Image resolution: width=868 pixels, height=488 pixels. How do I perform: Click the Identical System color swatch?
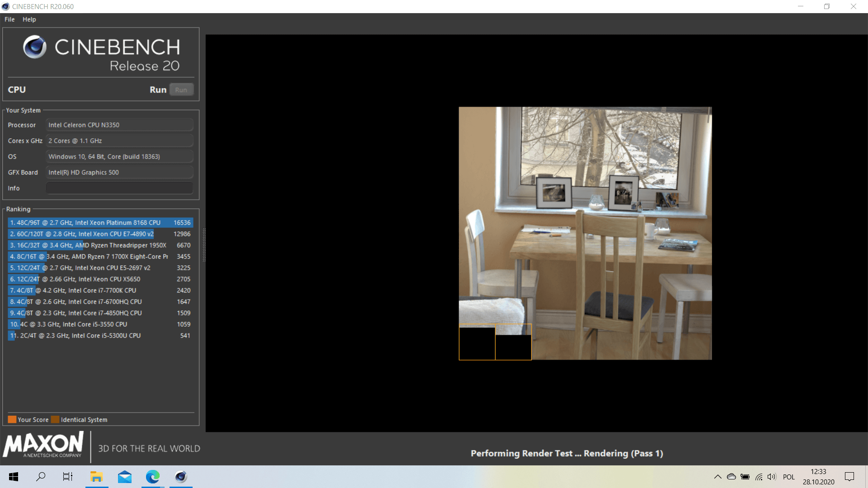point(55,419)
